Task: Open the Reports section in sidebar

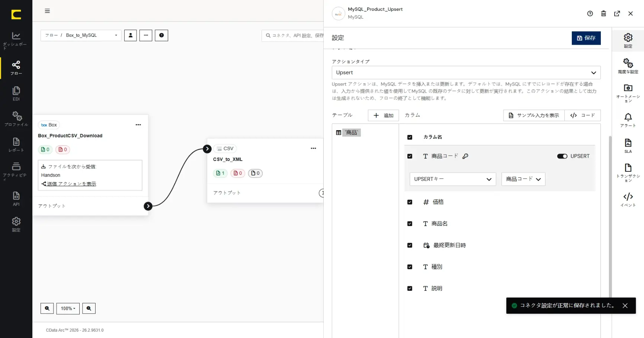Action: tap(16, 145)
